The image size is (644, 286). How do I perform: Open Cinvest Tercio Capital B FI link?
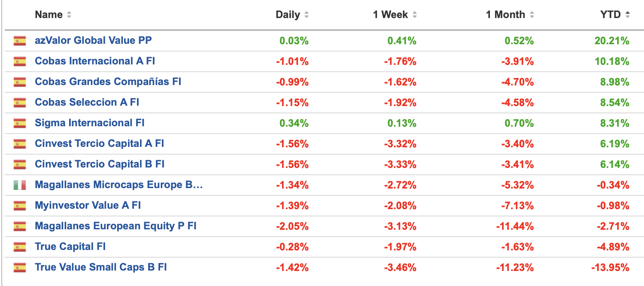point(100,164)
